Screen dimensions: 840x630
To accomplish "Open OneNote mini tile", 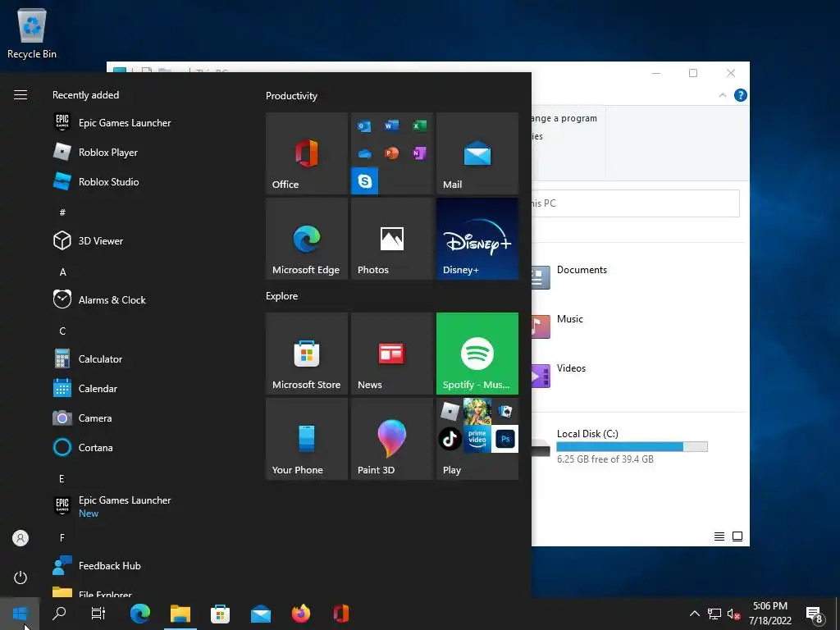I will tap(419, 153).
